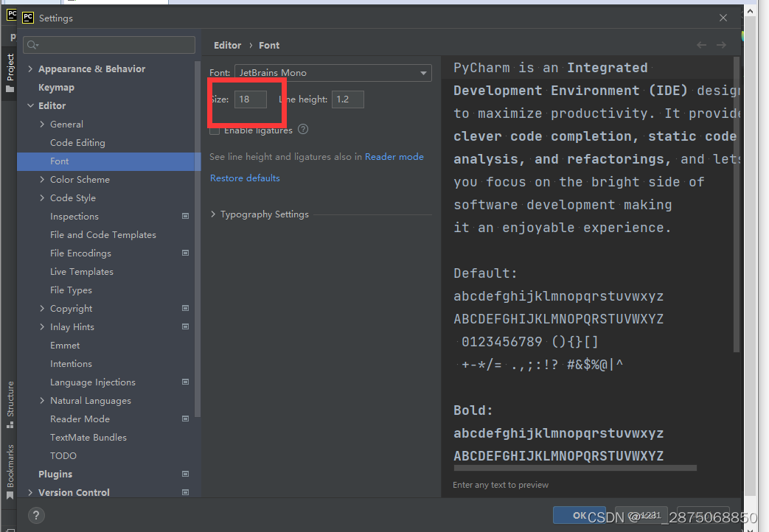Open TODO settings
Screen dimensions: 769x532
63,456
